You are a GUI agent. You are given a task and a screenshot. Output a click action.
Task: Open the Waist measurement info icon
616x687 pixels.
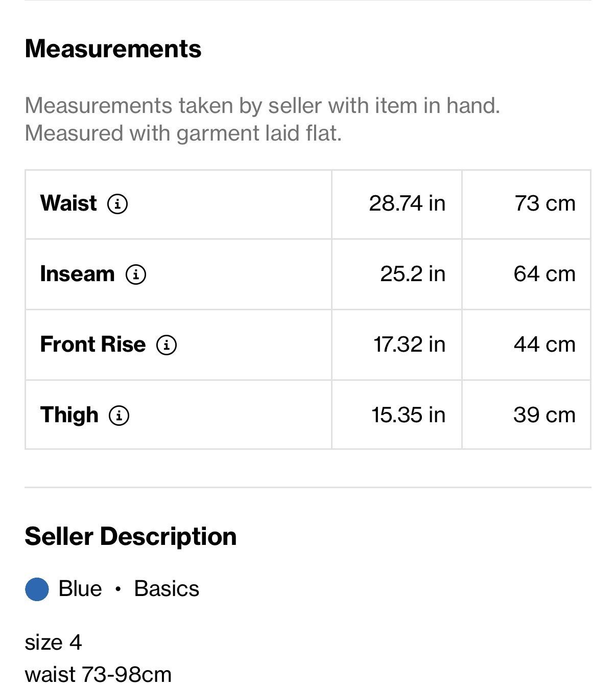click(x=117, y=204)
